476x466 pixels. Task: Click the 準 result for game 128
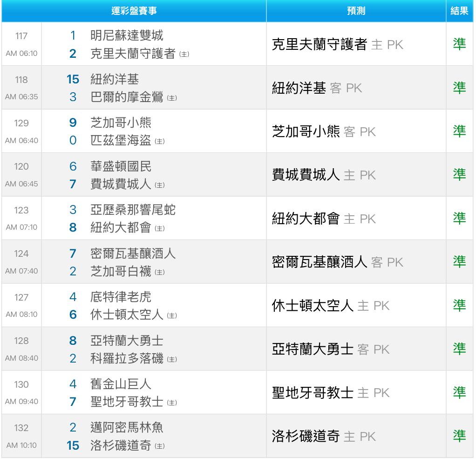459,349
